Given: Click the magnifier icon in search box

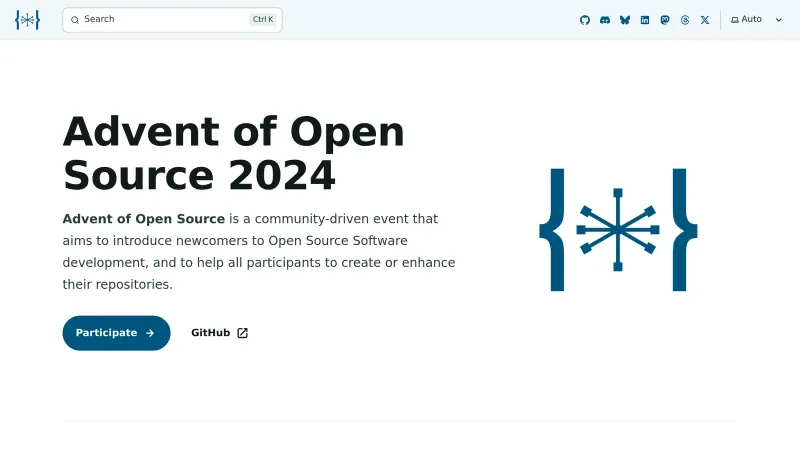Looking at the screenshot, I should [75, 20].
